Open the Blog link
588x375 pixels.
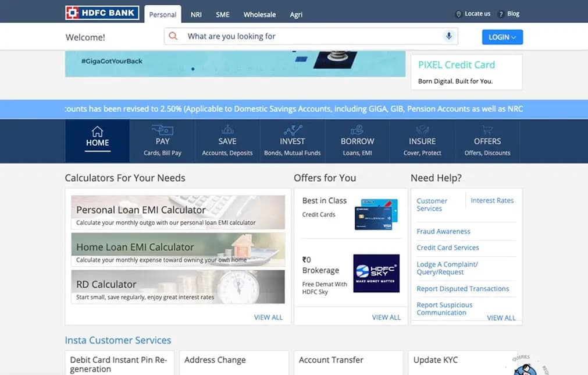click(513, 14)
